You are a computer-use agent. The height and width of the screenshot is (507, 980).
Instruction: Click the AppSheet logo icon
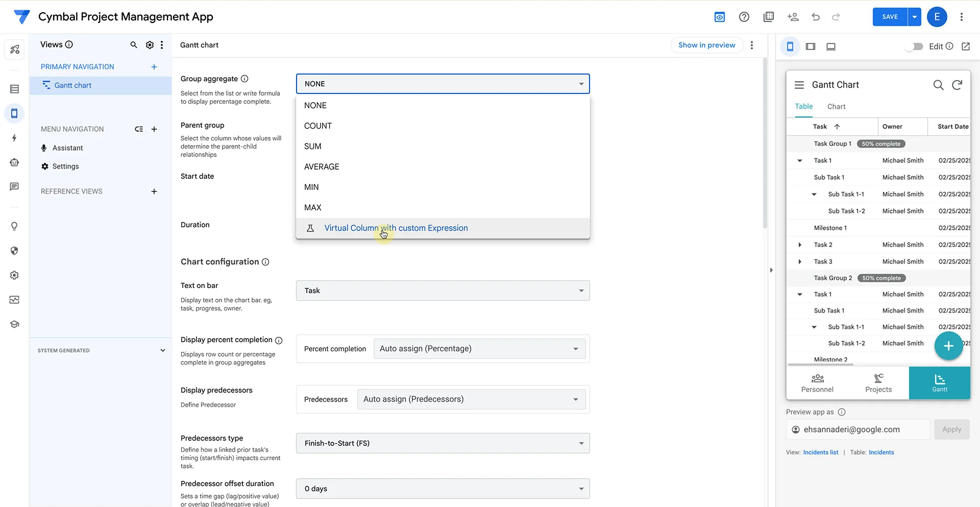21,17
